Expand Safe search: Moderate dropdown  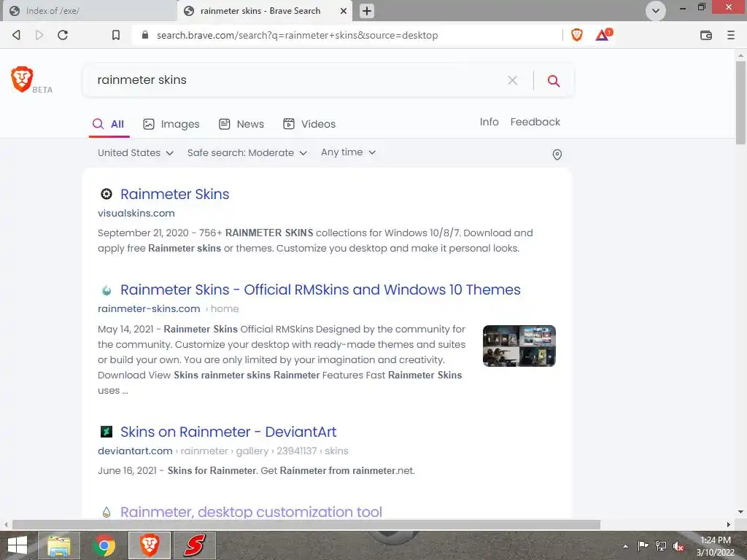click(247, 153)
